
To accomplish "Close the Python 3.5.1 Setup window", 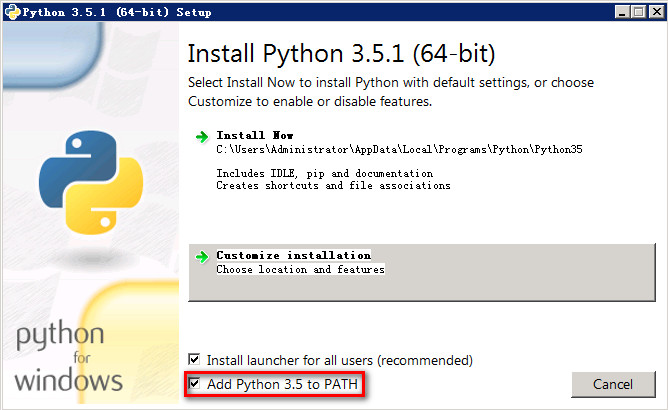I will point(654,11).
